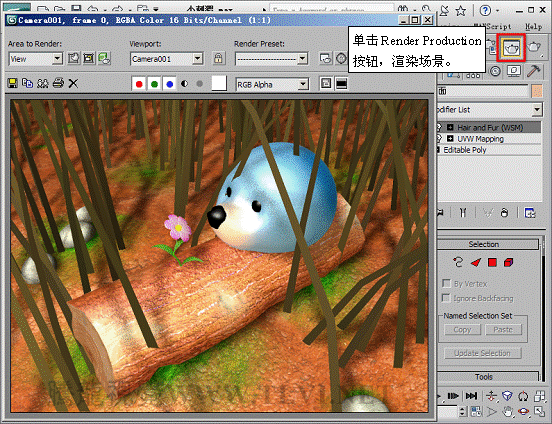Click the object name input field
Image resolution: width=552 pixels, height=424 pixels.
point(483,91)
